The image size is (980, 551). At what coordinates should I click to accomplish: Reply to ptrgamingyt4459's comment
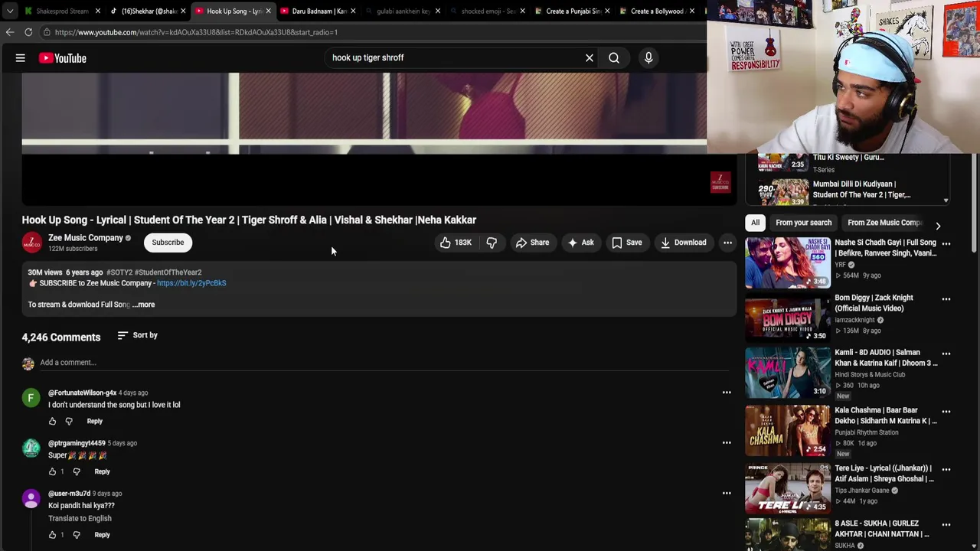(x=102, y=471)
